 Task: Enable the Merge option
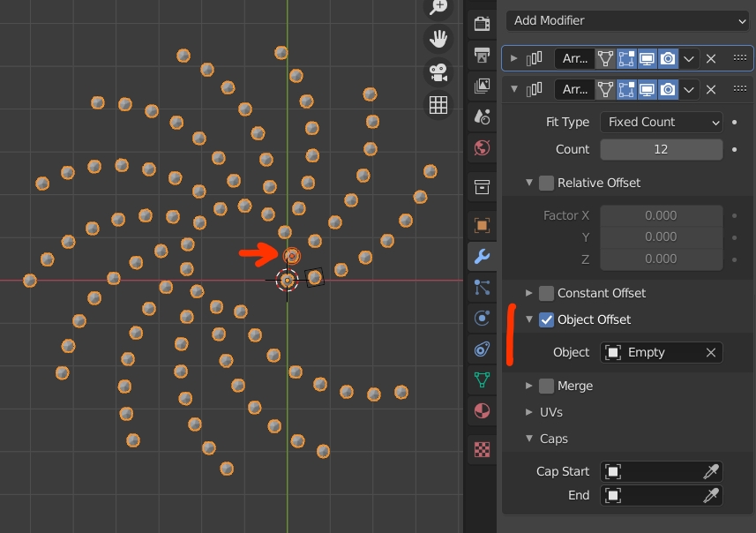(546, 386)
